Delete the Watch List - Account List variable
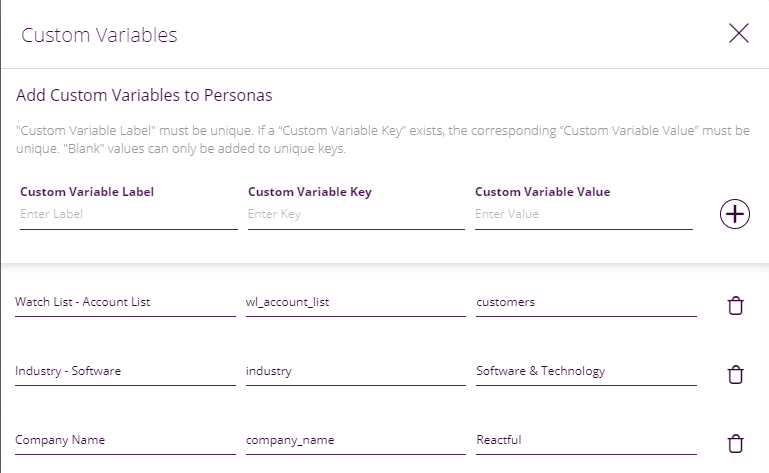This screenshot has height=473, width=769. point(735,306)
